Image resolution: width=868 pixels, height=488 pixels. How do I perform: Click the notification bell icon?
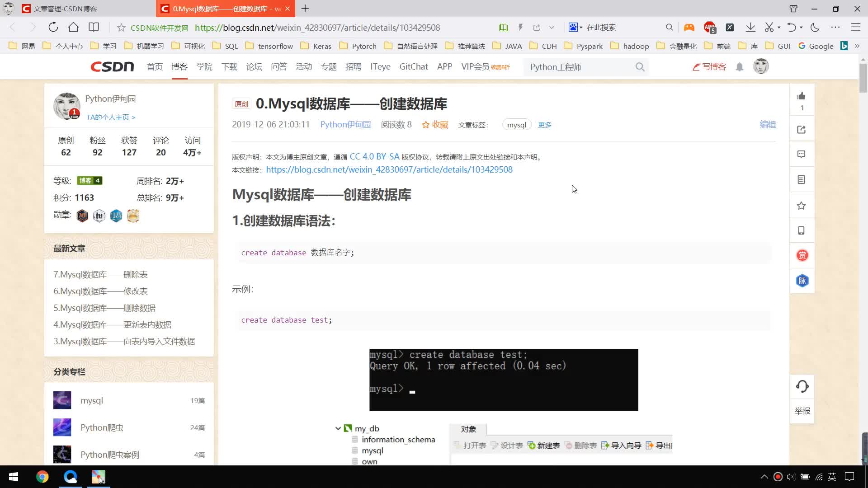click(x=740, y=67)
